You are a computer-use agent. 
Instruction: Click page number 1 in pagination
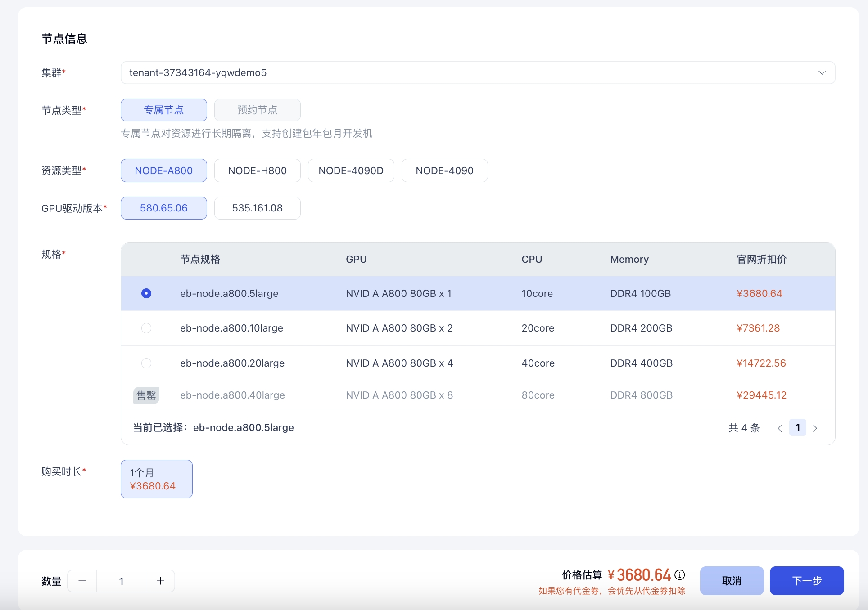click(797, 427)
